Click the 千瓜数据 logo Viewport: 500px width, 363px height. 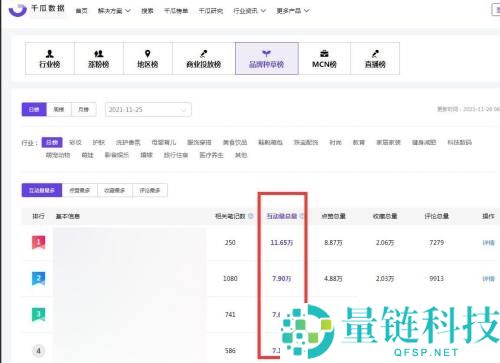tap(37, 9)
